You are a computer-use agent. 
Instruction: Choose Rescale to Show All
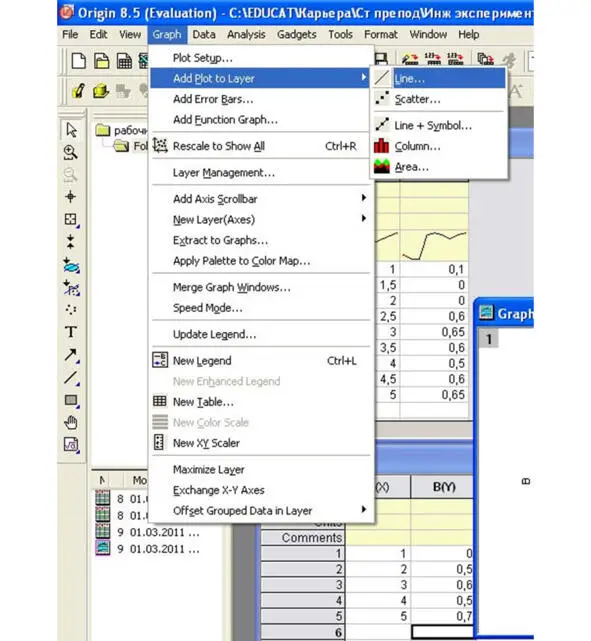[x=260, y=146]
